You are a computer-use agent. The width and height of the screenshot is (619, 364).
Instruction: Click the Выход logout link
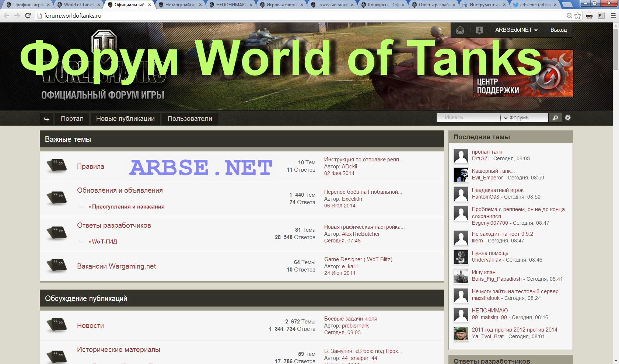559,30
